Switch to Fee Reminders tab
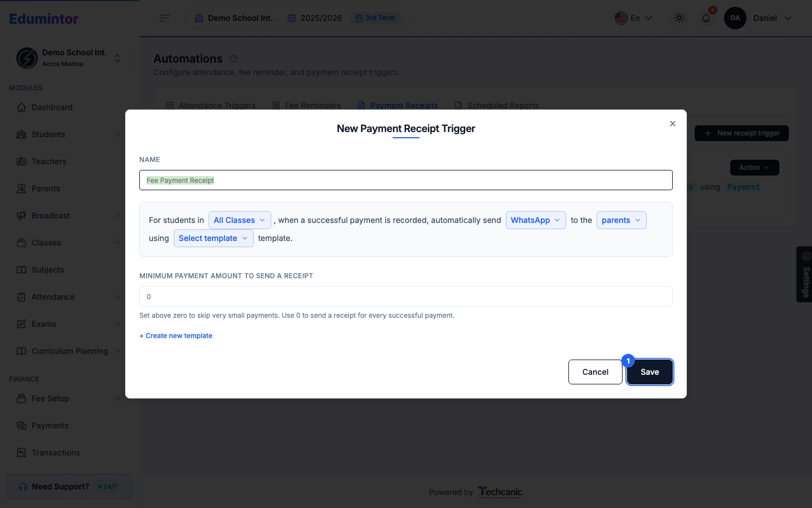Image resolution: width=812 pixels, height=508 pixels. pos(307,106)
